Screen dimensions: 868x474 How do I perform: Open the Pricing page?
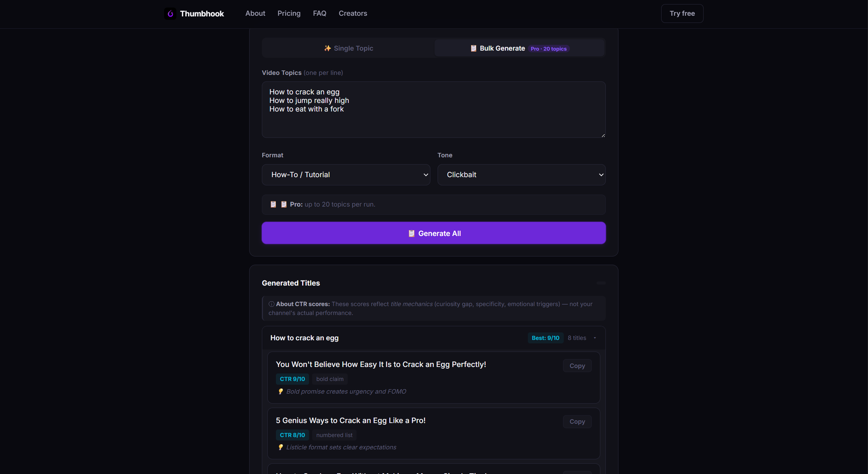coord(289,13)
